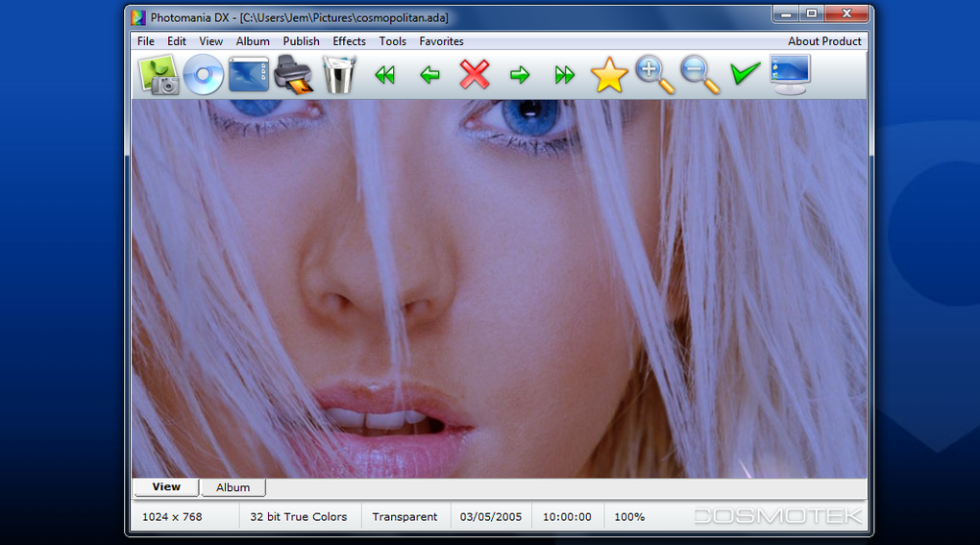Switch to the View tab
Screen dimensions: 980x545
166,487
